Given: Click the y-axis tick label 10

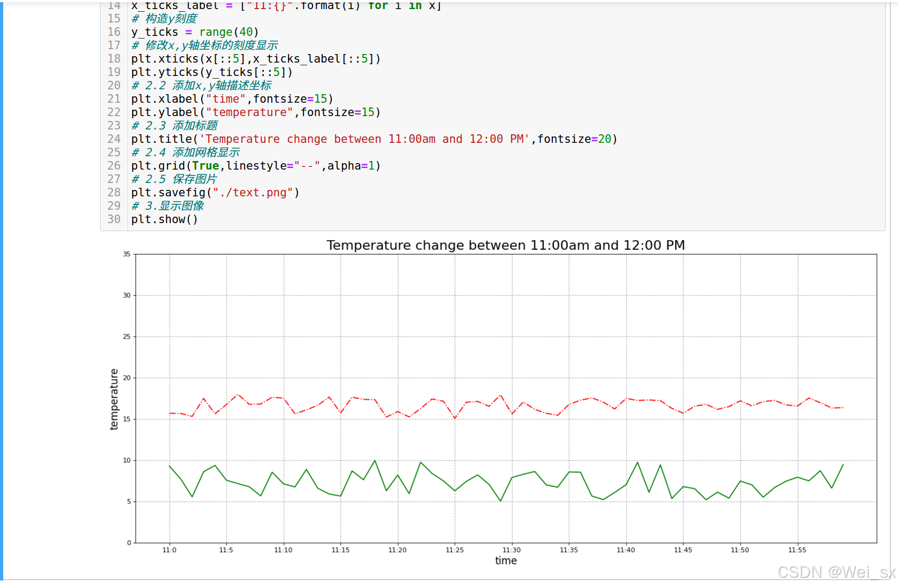Looking at the screenshot, I should (x=127, y=460).
